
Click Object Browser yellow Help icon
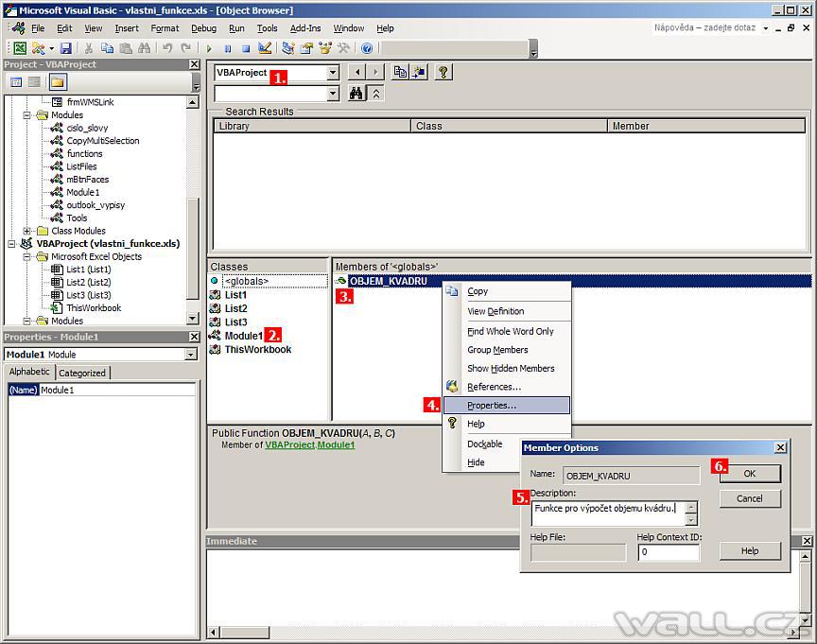443,72
